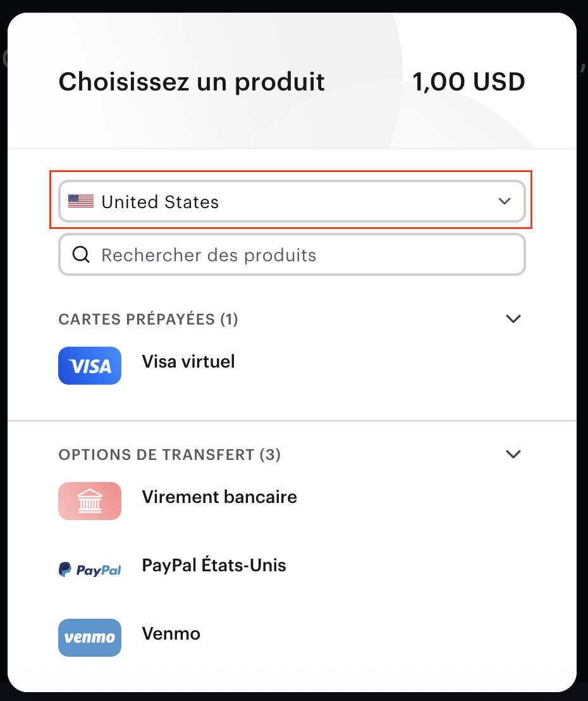Click the blue Venmo logo icon

point(90,637)
